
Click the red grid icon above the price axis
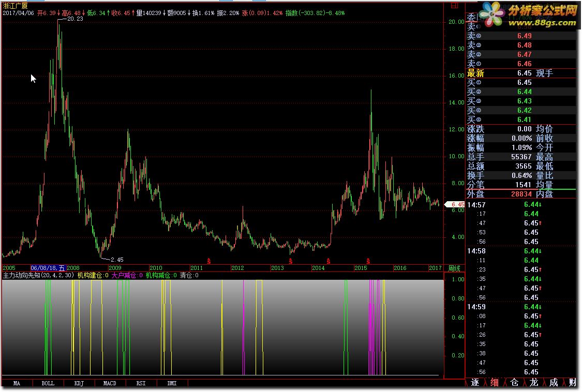point(454,6)
